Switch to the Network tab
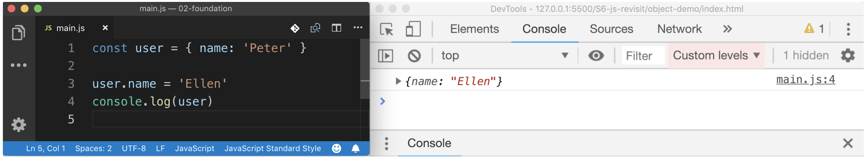 coord(679,29)
